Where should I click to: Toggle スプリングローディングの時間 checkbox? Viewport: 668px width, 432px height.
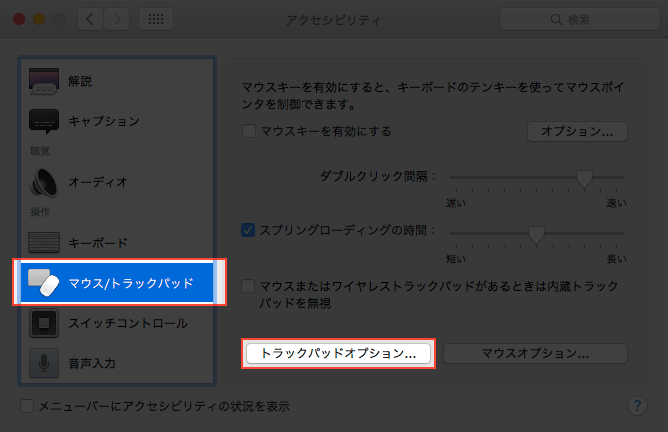pos(248,230)
